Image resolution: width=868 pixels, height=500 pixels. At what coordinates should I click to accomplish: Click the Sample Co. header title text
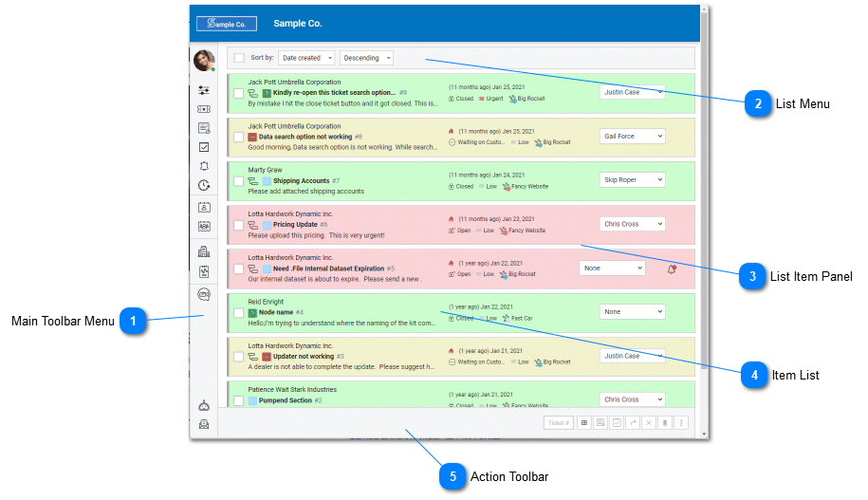[298, 24]
